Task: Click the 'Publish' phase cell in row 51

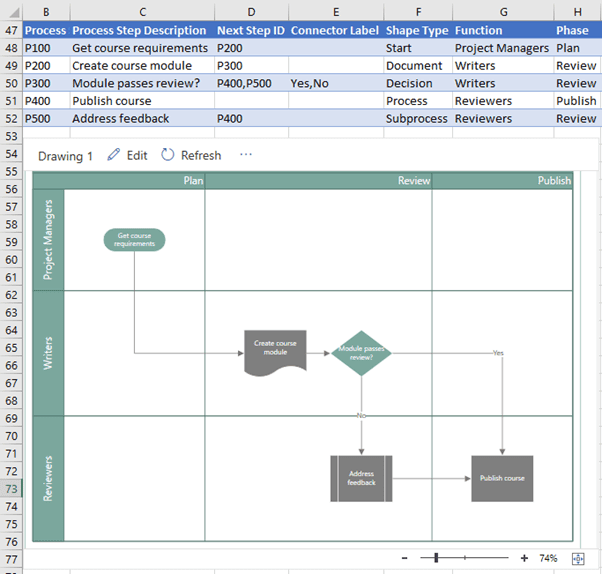Action: coord(578,101)
